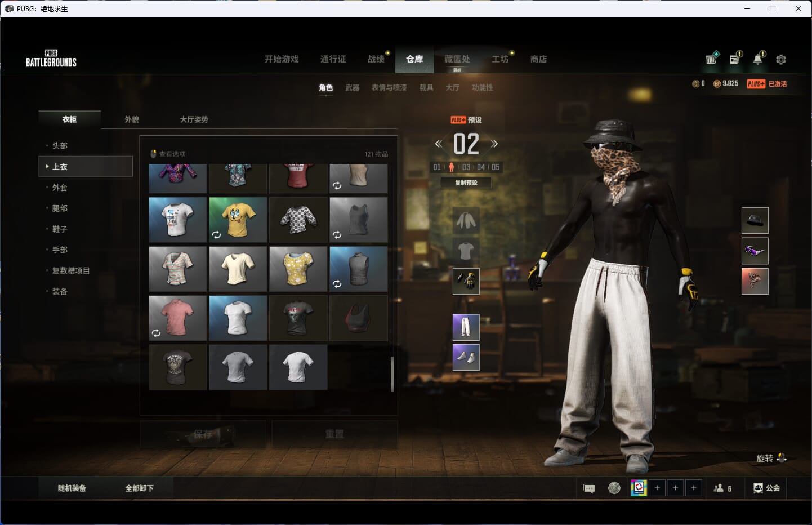
Task: Click the first empty team slot plus
Action: click(x=657, y=488)
